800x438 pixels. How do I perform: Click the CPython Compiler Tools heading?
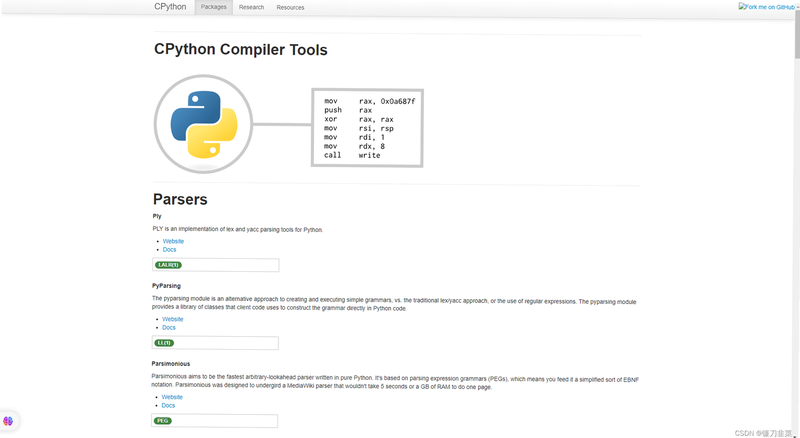[x=241, y=50]
